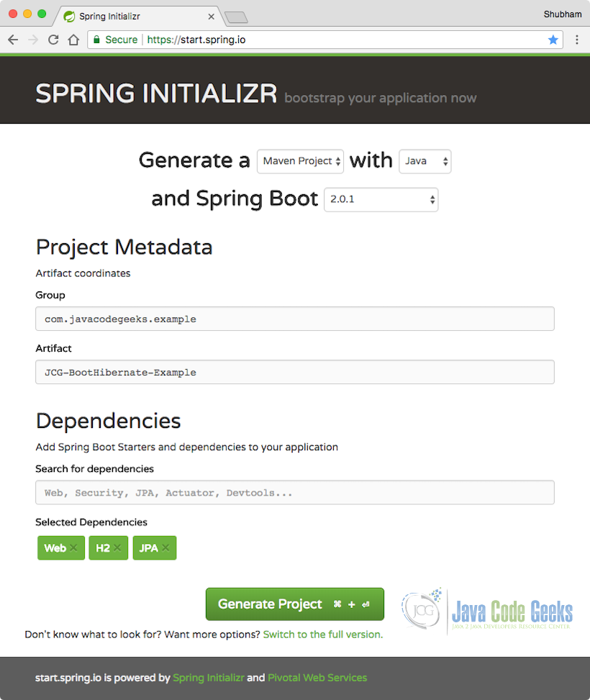Image resolution: width=590 pixels, height=700 pixels.
Task: Go back using the browser back arrow
Action: point(13,40)
